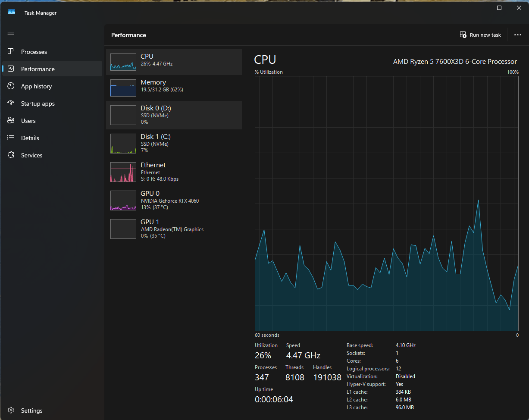Screen dimensions: 529x420
Task: Select the Memory usage graph thumbnail
Action: 123,88
